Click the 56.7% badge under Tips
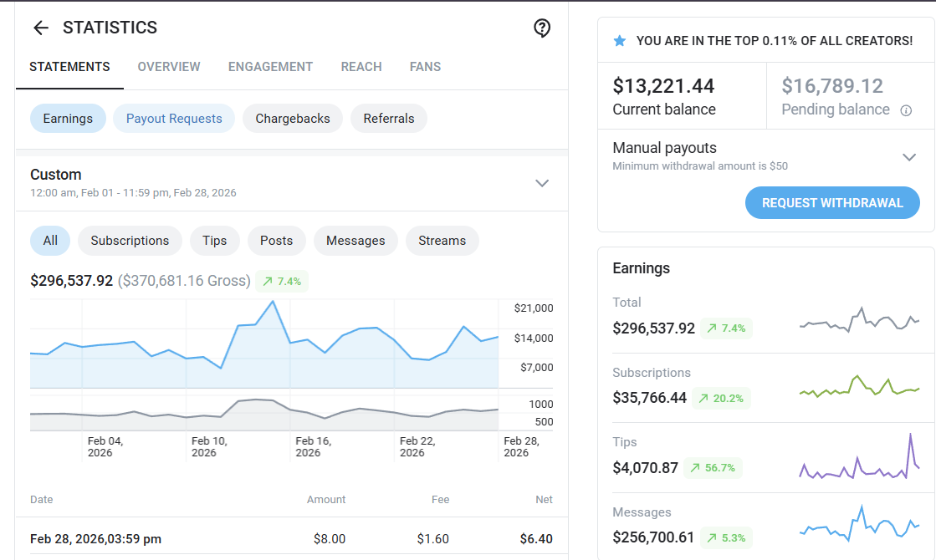 pos(713,467)
